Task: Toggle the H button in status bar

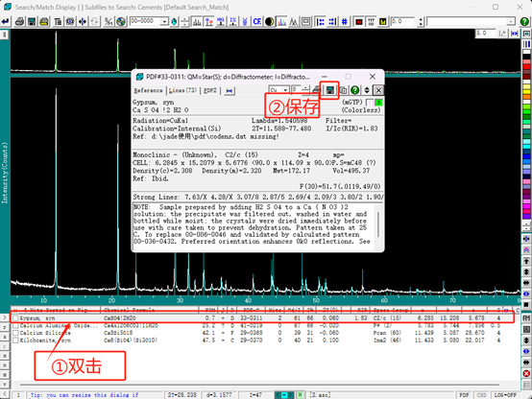Action: [300, 395]
